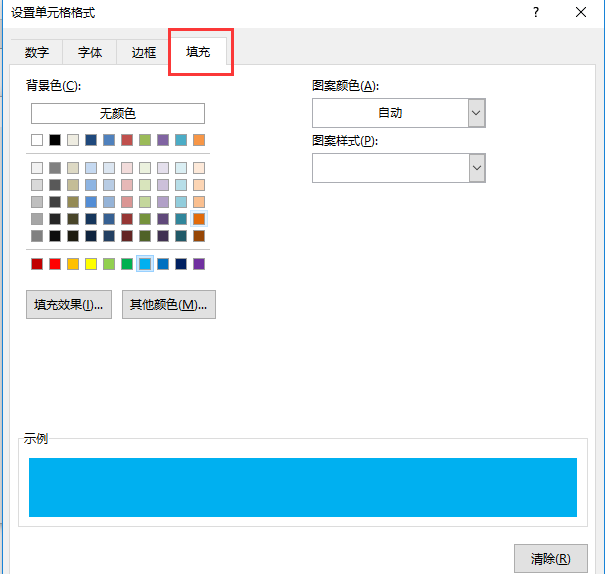Select the 填充 tab

pyautogui.click(x=198, y=52)
